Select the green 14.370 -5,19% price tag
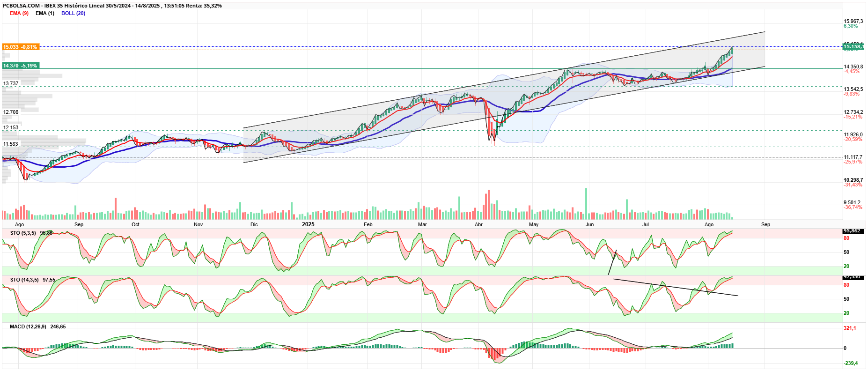This screenshot has width=868, height=371. [20, 66]
